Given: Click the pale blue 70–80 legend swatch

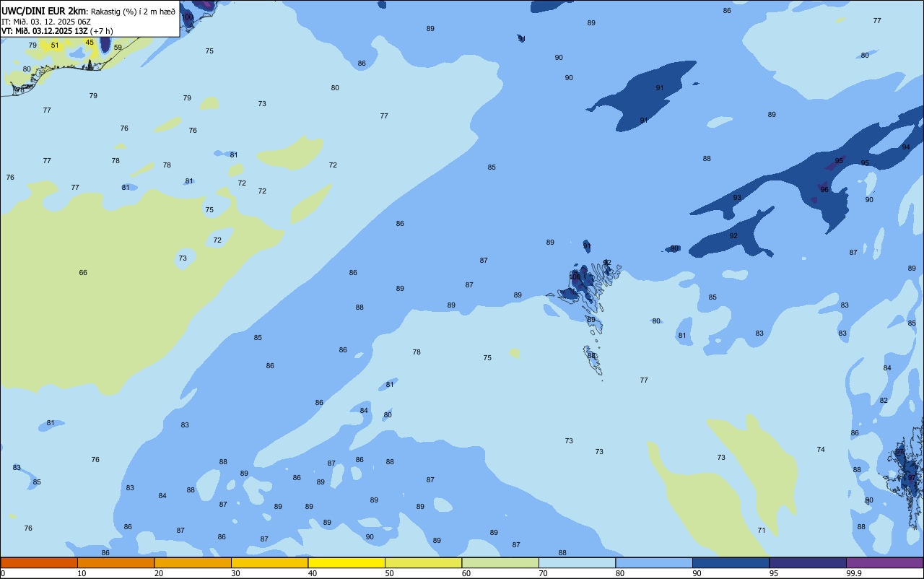Looking at the screenshot, I should [577, 562].
